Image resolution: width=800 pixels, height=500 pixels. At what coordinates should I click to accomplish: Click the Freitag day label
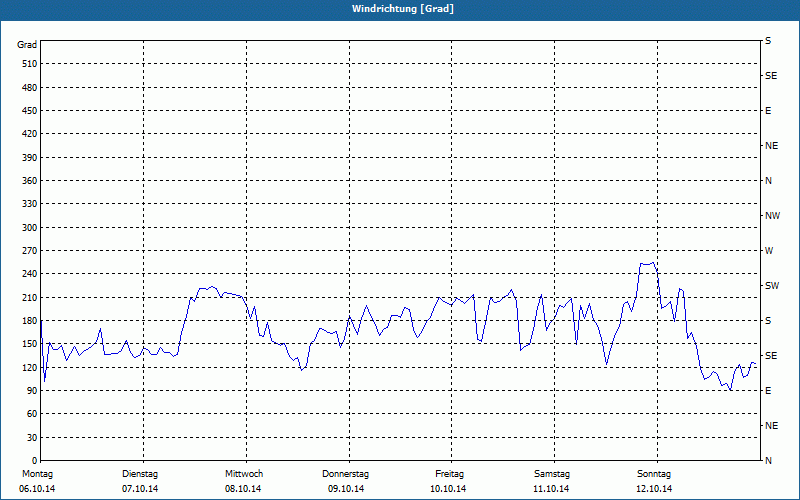click(x=449, y=474)
